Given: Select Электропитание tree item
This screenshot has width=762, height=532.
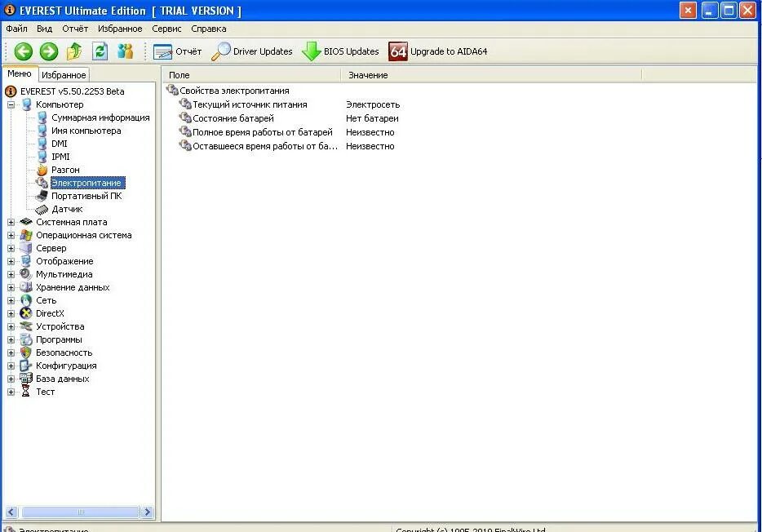Looking at the screenshot, I should (x=87, y=183).
